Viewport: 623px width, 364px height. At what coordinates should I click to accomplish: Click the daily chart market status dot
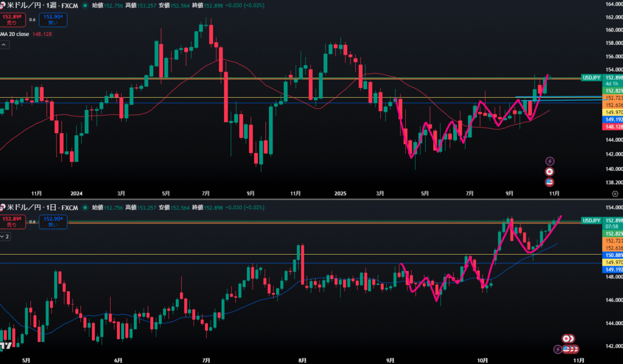coord(86,207)
